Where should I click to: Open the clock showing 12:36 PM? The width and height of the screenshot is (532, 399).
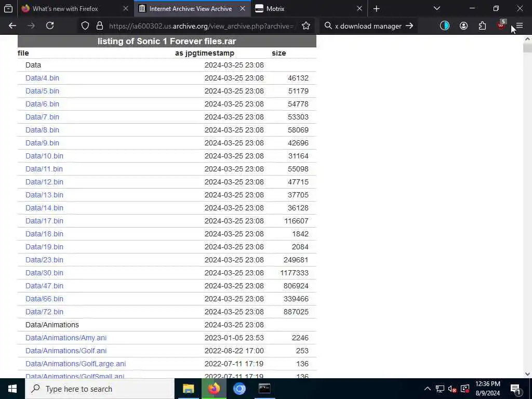[x=487, y=389]
